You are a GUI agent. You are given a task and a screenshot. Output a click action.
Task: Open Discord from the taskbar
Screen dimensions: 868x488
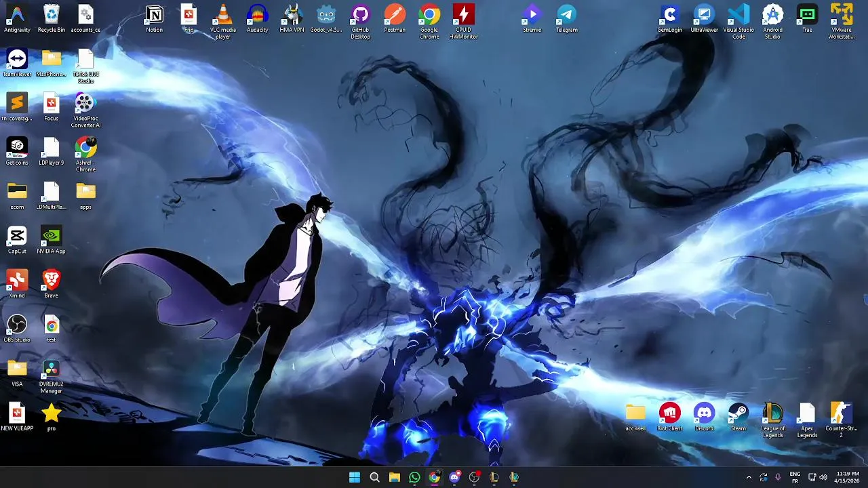454,477
